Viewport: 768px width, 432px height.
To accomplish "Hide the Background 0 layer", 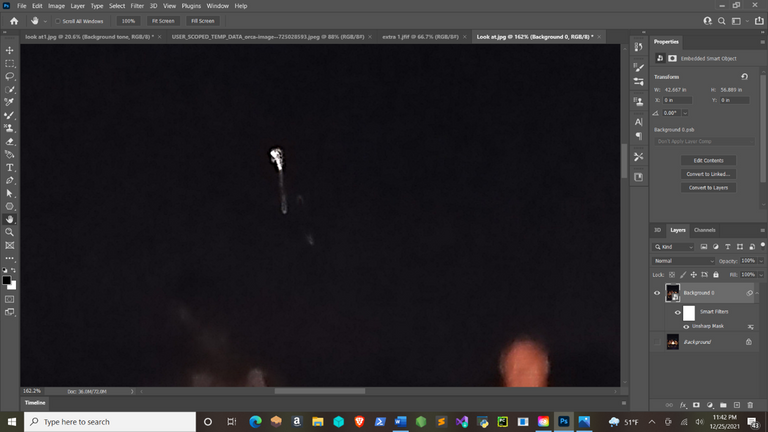I will point(657,293).
